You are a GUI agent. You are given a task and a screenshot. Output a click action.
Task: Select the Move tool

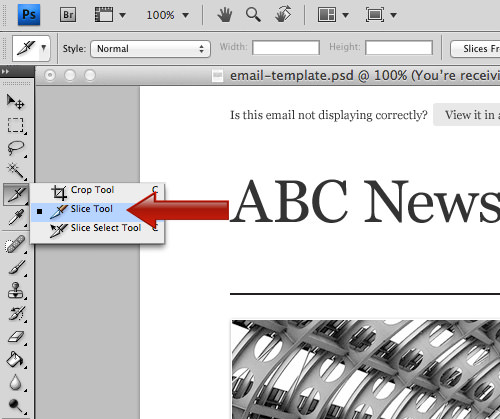pyautogui.click(x=15, y=102)
